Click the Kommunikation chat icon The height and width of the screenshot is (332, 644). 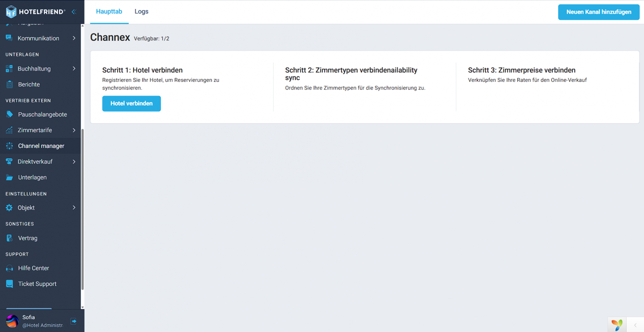coord(9,38)
